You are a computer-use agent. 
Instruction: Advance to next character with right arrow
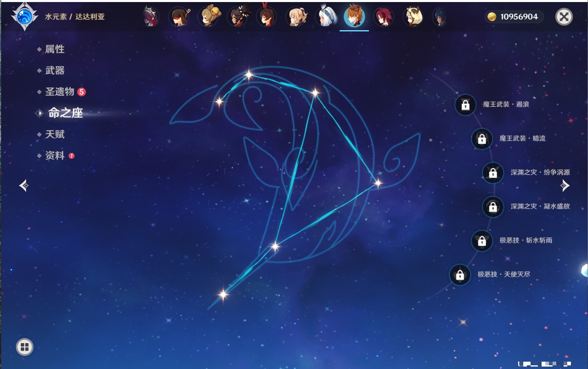[565, 186]
